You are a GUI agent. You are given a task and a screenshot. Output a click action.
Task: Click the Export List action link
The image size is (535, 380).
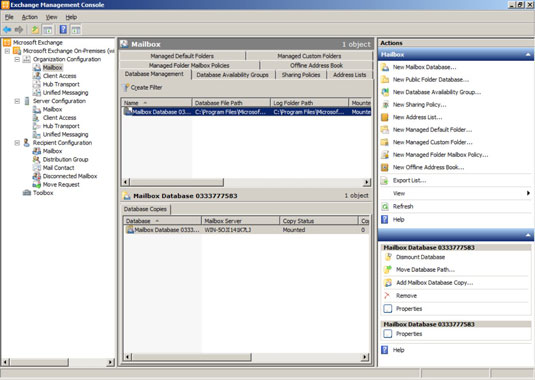(x=409, y=180)
